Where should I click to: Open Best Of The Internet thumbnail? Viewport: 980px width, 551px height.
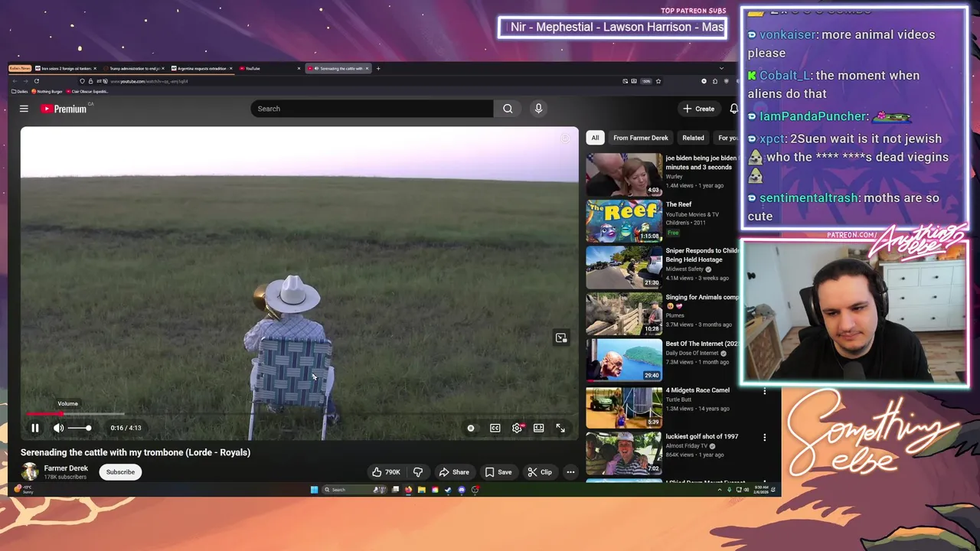click(624, 360)
